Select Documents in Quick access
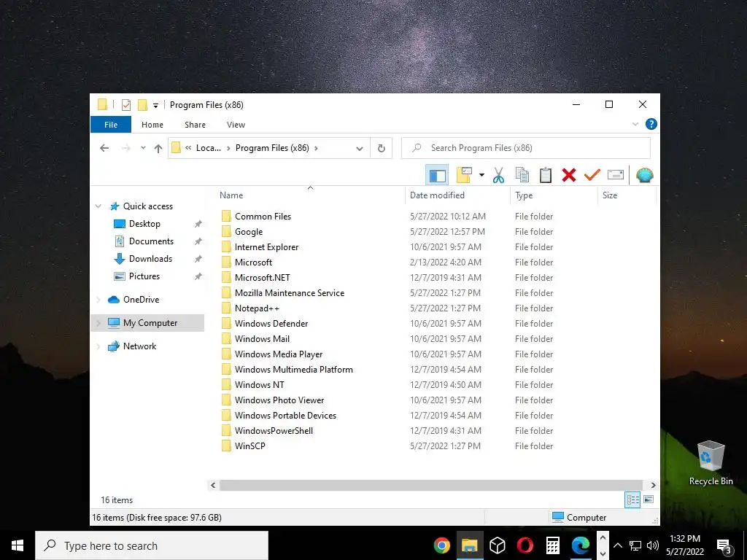The width and height of the screenshot is (747, 560). pos(151,241)
